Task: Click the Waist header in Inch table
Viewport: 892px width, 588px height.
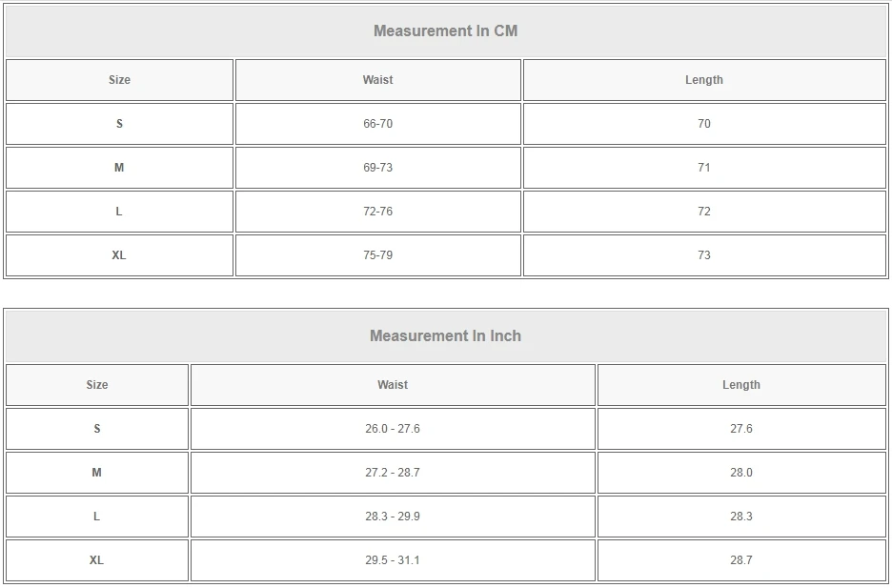Action: 393,385
